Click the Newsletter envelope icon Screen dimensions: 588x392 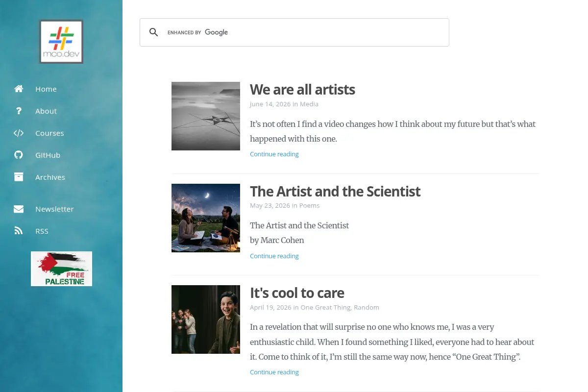pyautogui.click(x=19, y=209)
